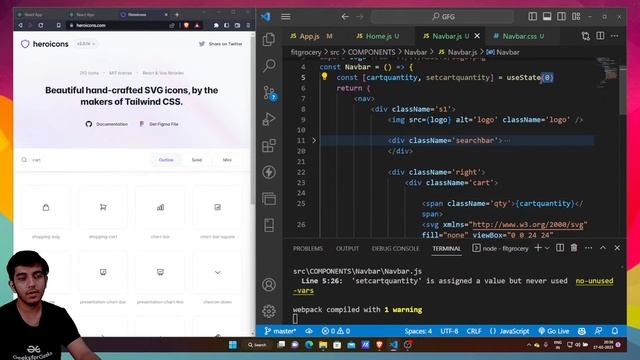Click the shopping bag icon card
The image size is (640, 360).
click(x=46, y=207)
